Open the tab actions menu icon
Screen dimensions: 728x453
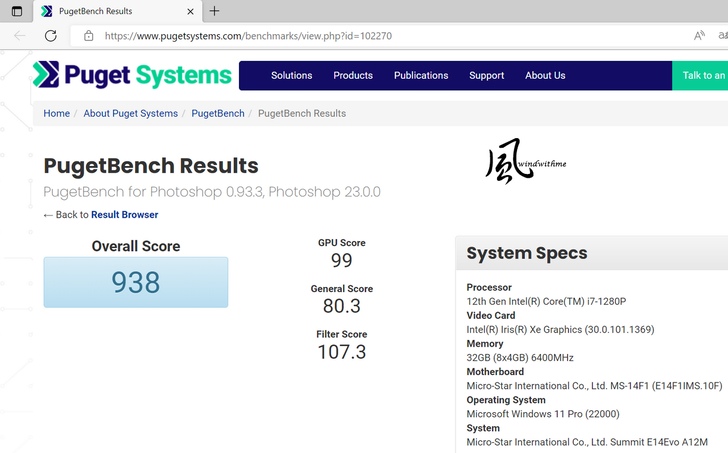click(x=16, y=11)
